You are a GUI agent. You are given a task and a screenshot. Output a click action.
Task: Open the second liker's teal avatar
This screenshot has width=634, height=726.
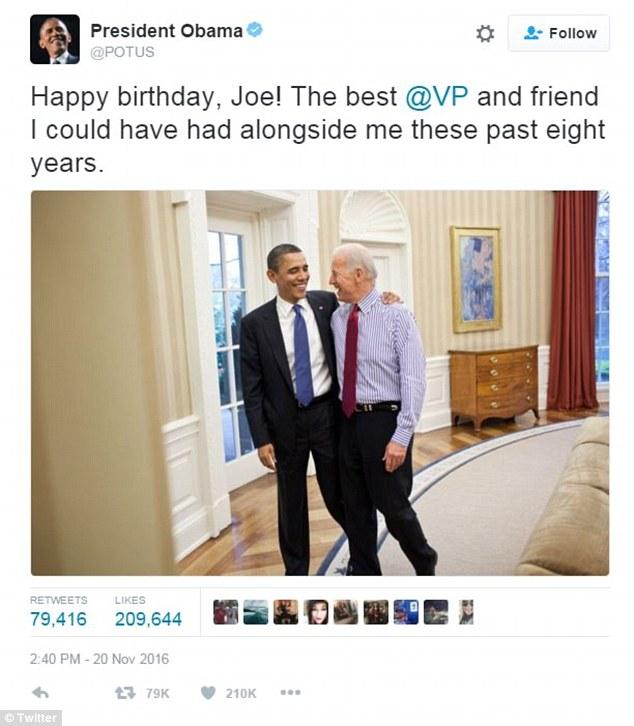click(x=256, y=612)
